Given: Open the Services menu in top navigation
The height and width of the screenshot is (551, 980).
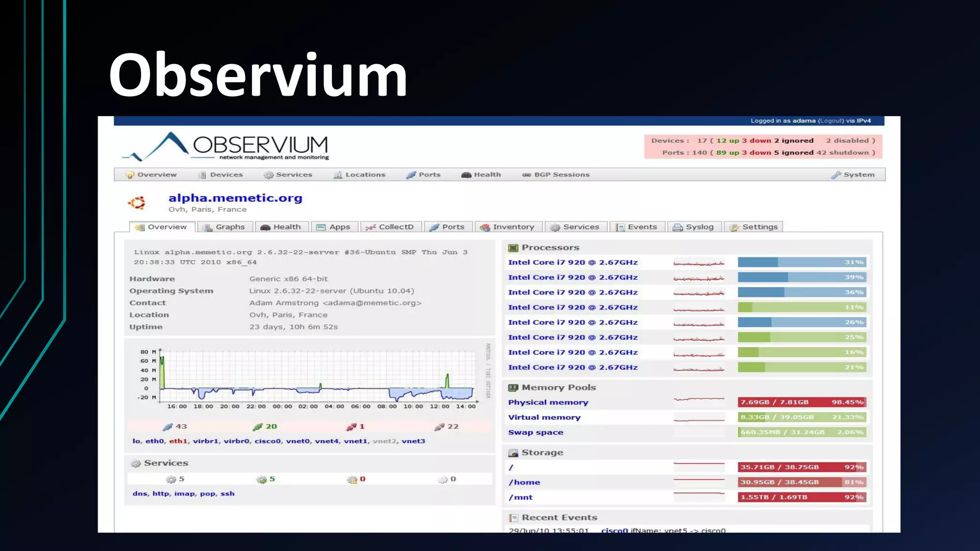Looking at the screenshot, I should 288,175.
